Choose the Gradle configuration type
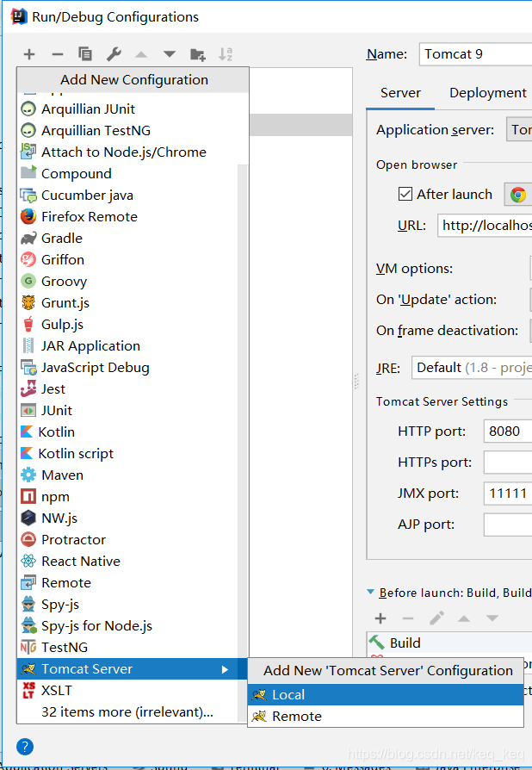This screenshot has width=532, height=770. (x=127, y=239)
